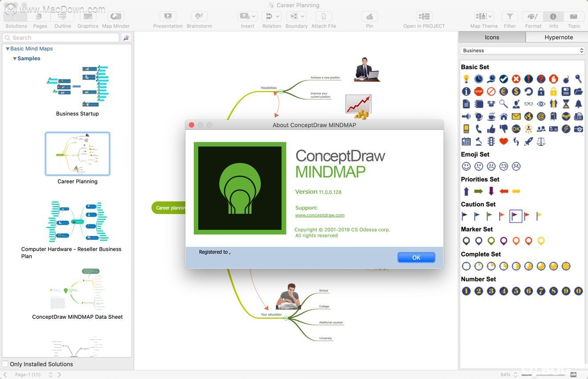The height and width of the screenshot is (379, 588).
Task: Select the euro coin icon in Basic Set
Action: 504,91
